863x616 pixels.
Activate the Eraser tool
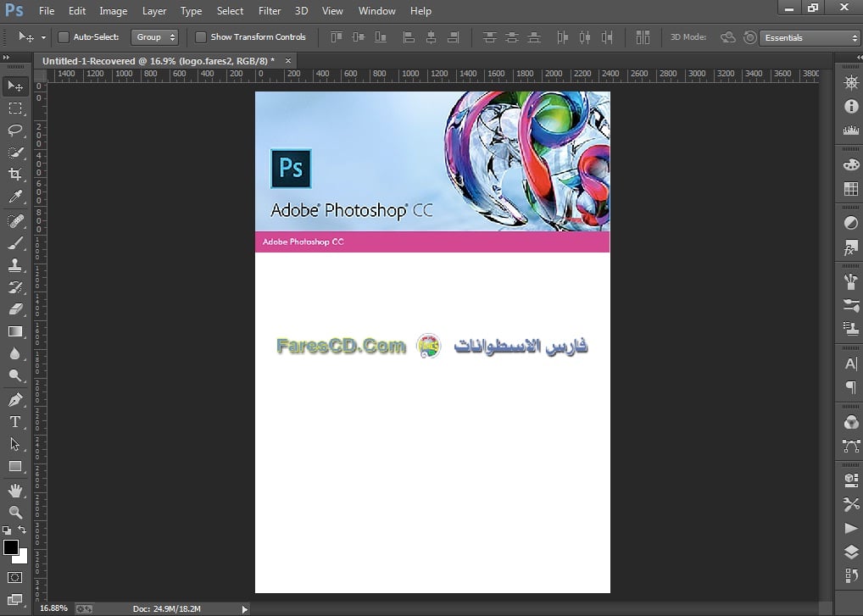(15, 309)
